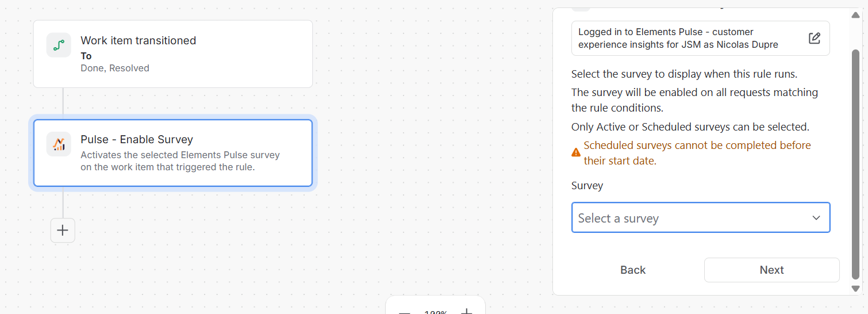Go Back in the configuration panel

click(x=633, y=270)
